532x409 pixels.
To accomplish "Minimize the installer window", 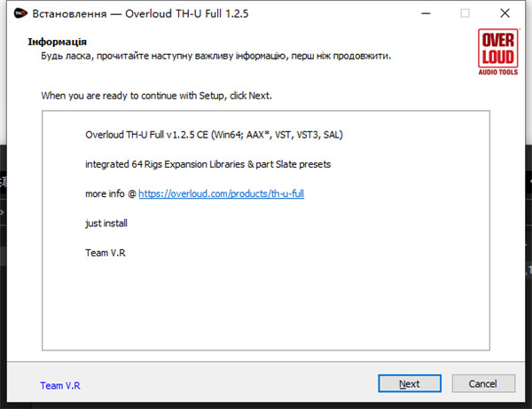I will (x=426, y=13).
